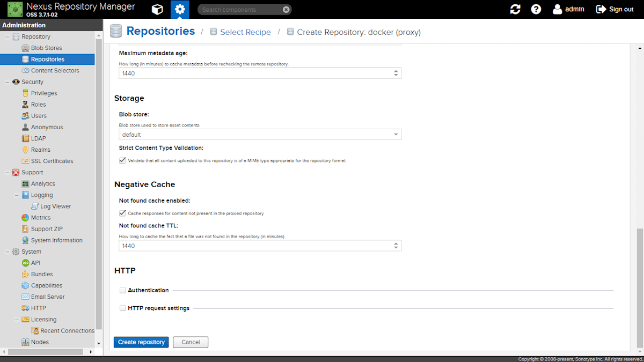644x362 pixels.
Task: Click the admin username label
Action: (x=575, y=9)
